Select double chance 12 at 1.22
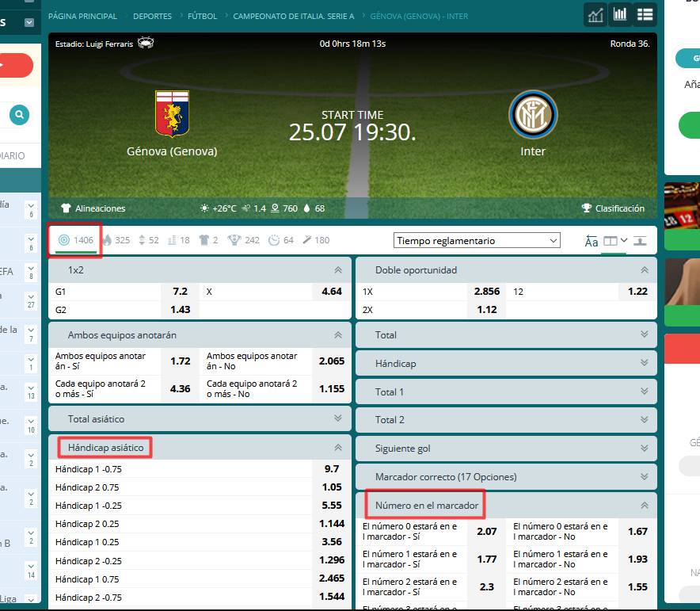Image resolution: width=700 pixels, height=611 pixels. [637, 292]
